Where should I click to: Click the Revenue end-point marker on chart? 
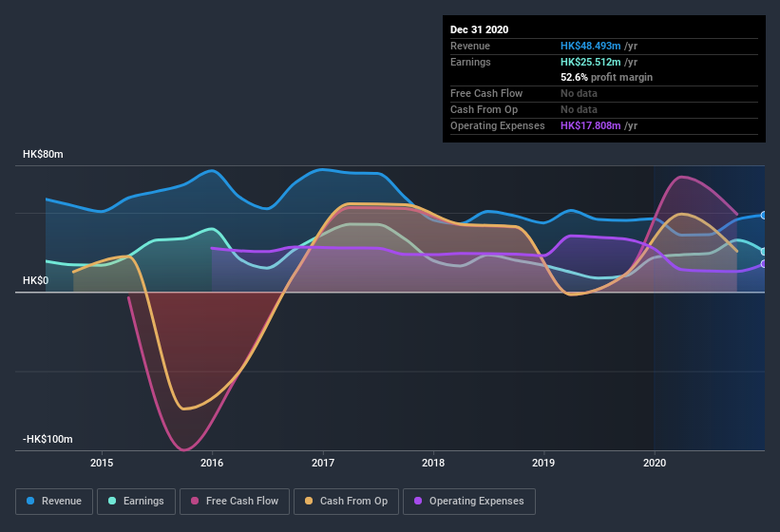764,216
